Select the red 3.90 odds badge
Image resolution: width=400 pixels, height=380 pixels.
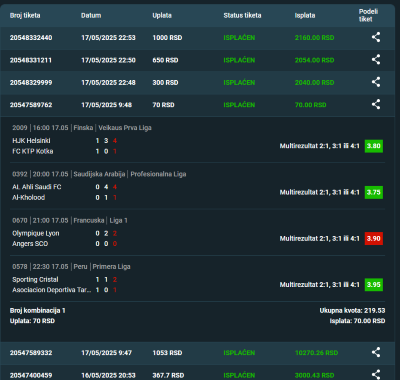(374, 238)
